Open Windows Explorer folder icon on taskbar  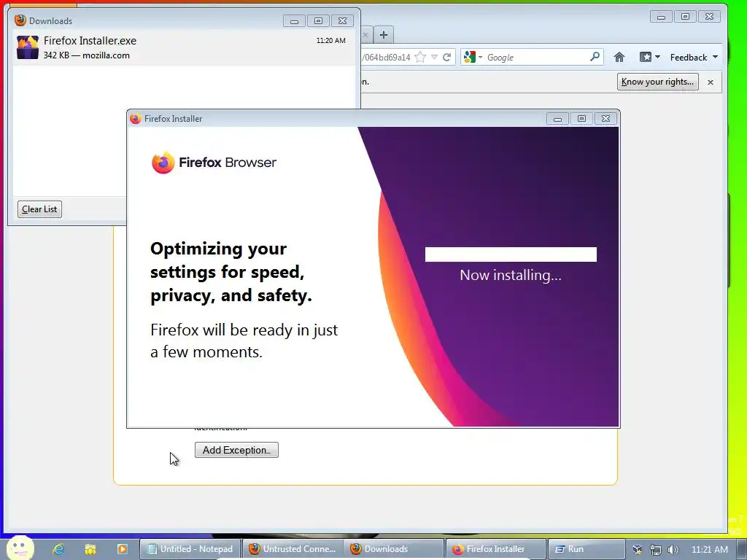click(90, 549)
